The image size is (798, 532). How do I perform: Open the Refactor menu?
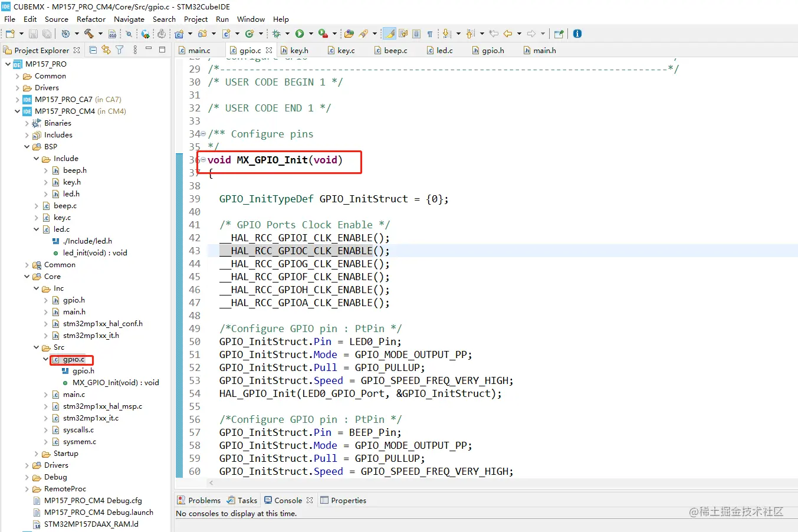(x=91, y=19)
